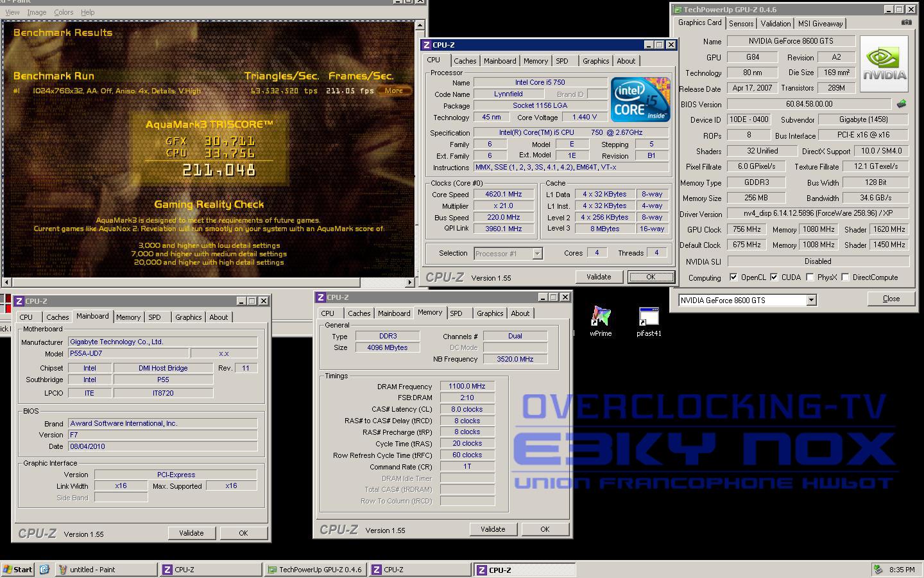The height and width of the screenshot is (578, 924).
Task: Click Validate in the CPU-Z Mainboard window
Action: pos(191,533)
